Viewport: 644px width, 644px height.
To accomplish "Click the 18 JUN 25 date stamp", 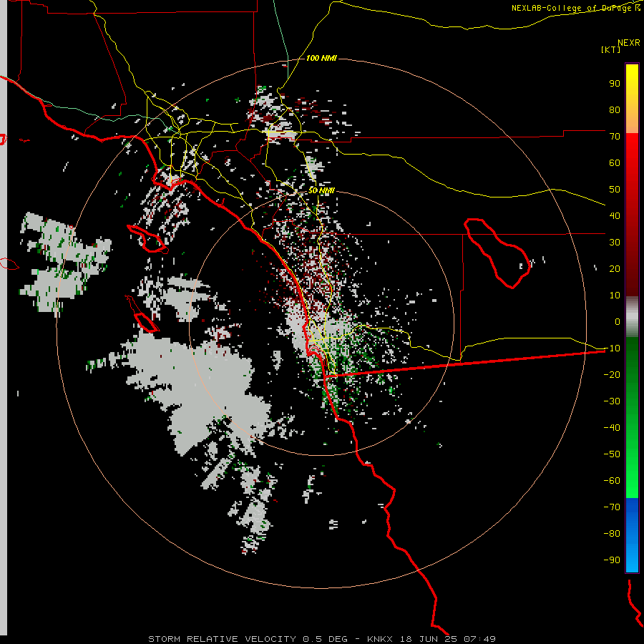I will pos(429,639).
